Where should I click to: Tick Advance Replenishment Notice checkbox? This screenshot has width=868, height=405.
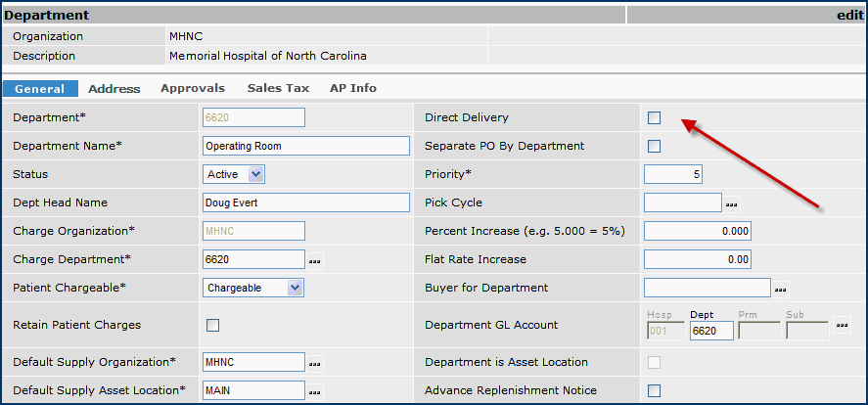[654, 391]
